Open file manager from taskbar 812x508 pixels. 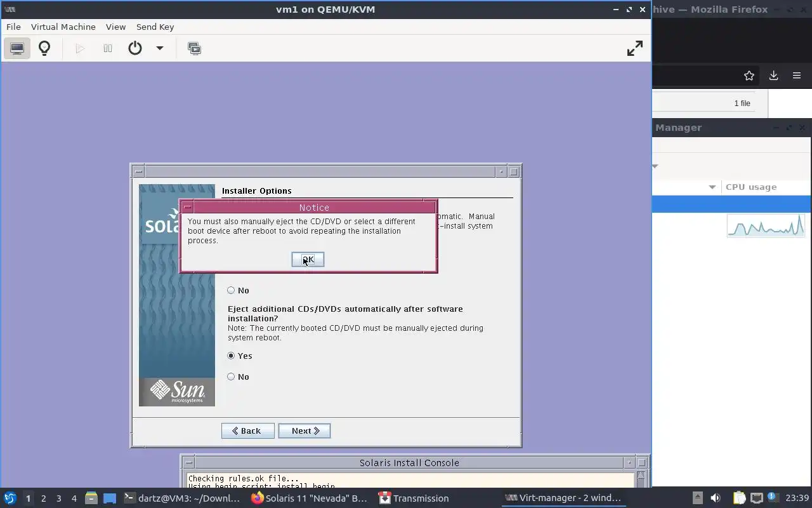tap(91, 498)
